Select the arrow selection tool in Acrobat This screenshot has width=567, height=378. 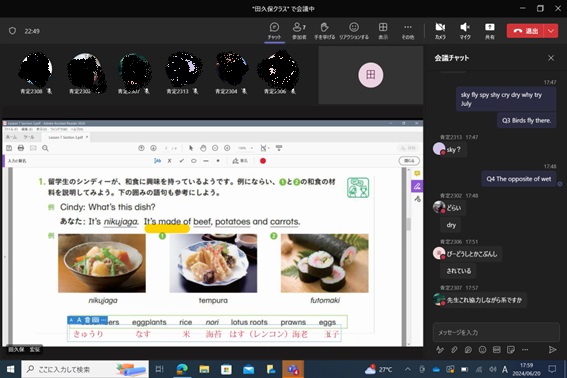[x=191, y=148]
